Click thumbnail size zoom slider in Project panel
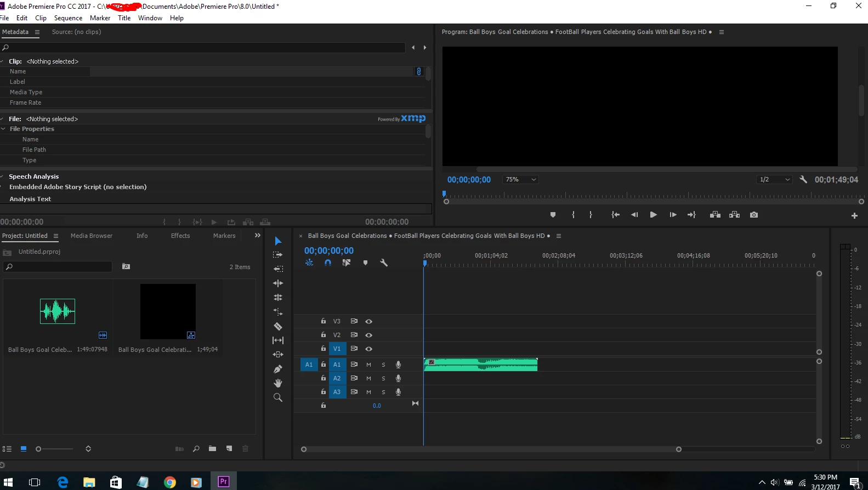Image resolution: width=868 pixels, height=490 pixels. click(x=55, y=449)
